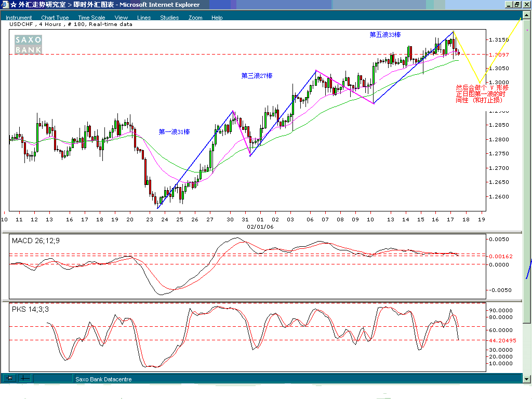This screenshot has height=399, width=532.
Task: Click the red V-shape correction note
Action: click(482, 94)
